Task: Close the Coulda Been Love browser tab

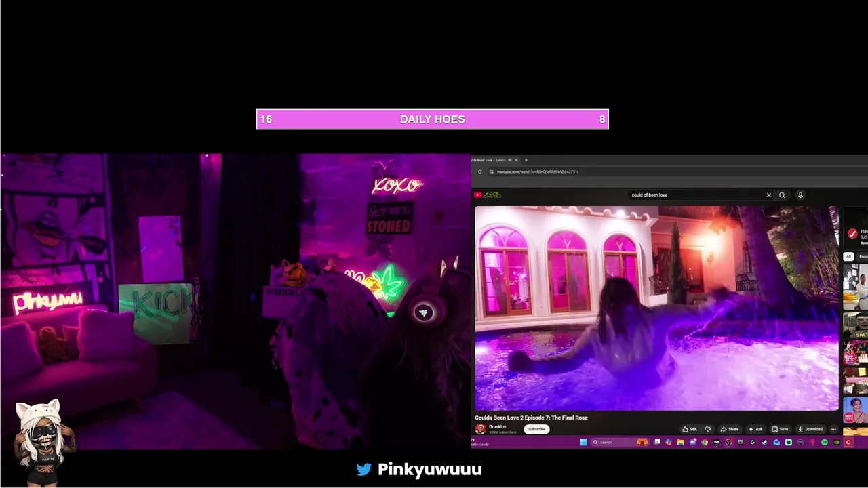Action: point(516,160)
